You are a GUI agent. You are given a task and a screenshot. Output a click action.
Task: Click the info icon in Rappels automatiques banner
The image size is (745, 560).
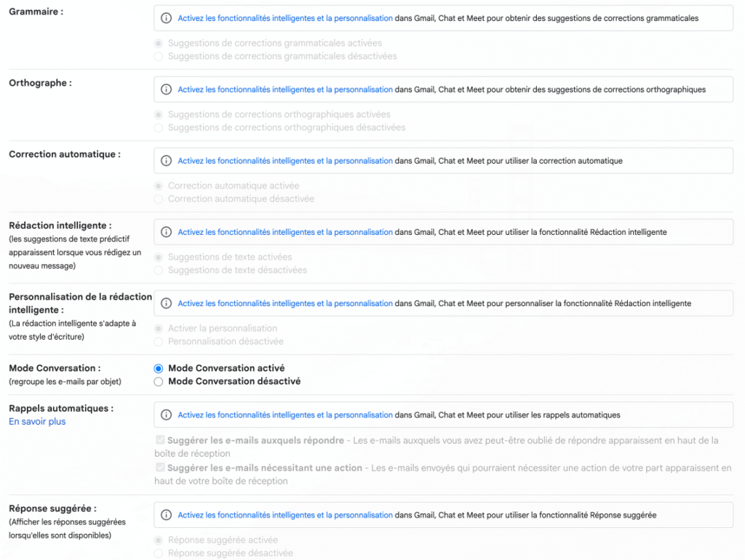click(x=166, y=415)
